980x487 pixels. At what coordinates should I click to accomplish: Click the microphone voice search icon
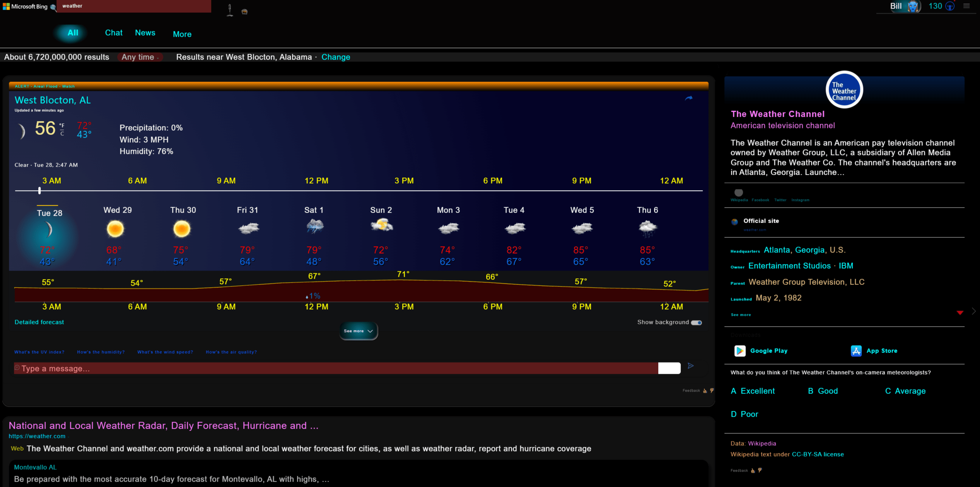pyautogui.click(x=230, y=10)
